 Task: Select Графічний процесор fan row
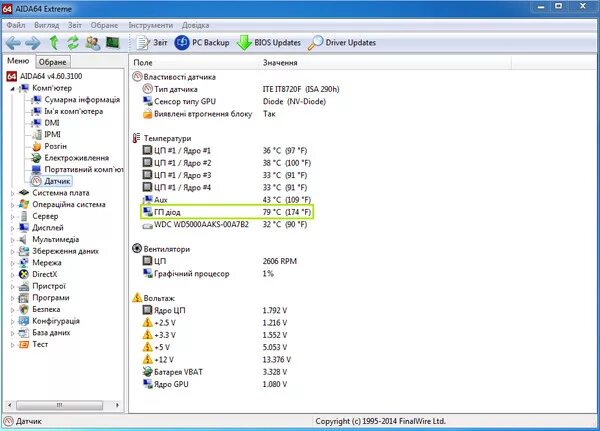pos(208,273)
